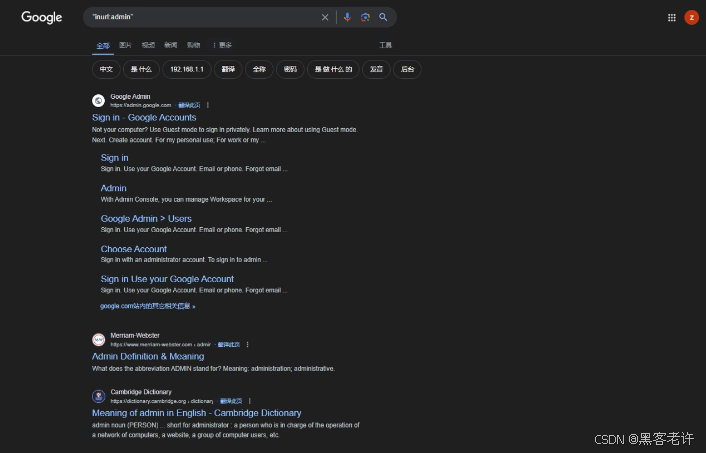Open the options menu for Google Admin result

(208, 105)
